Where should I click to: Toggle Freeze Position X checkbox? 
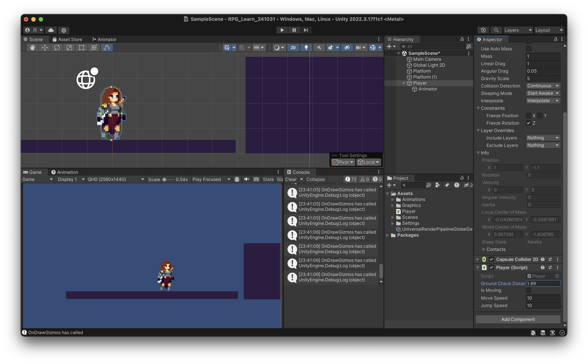point(529,116)
